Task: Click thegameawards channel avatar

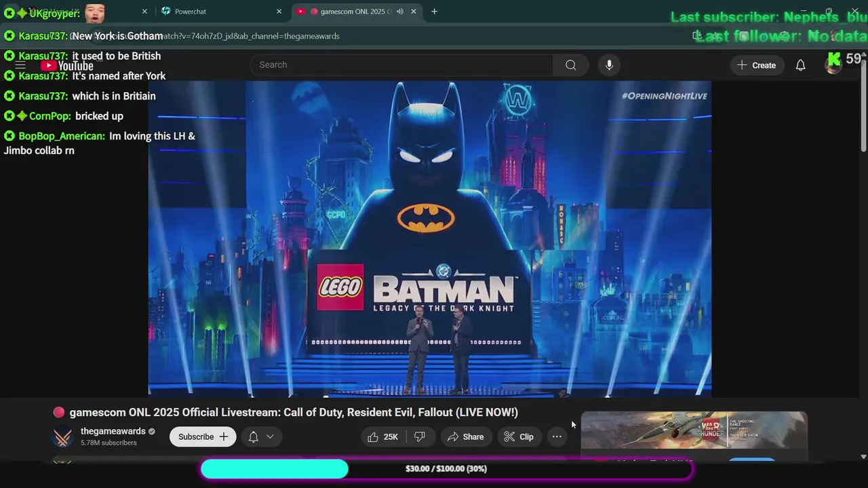Action: click(x=63, y=437)
